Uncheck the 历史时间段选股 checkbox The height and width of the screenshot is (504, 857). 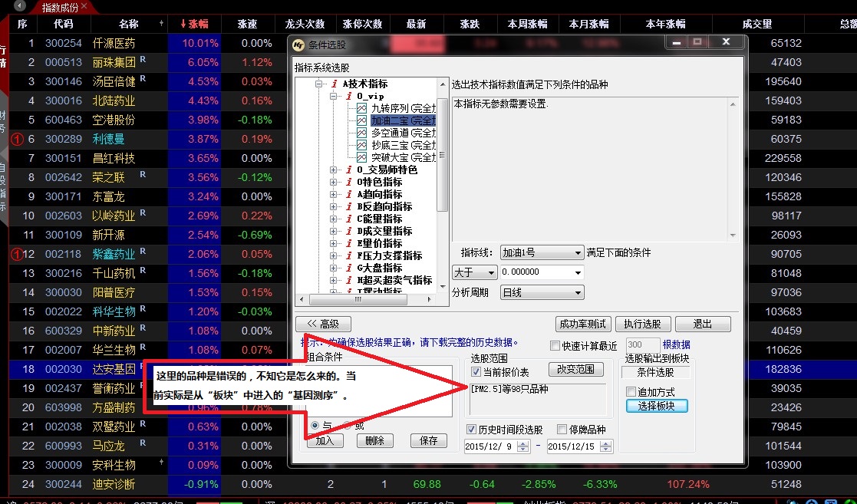click(x=472, y=429)
